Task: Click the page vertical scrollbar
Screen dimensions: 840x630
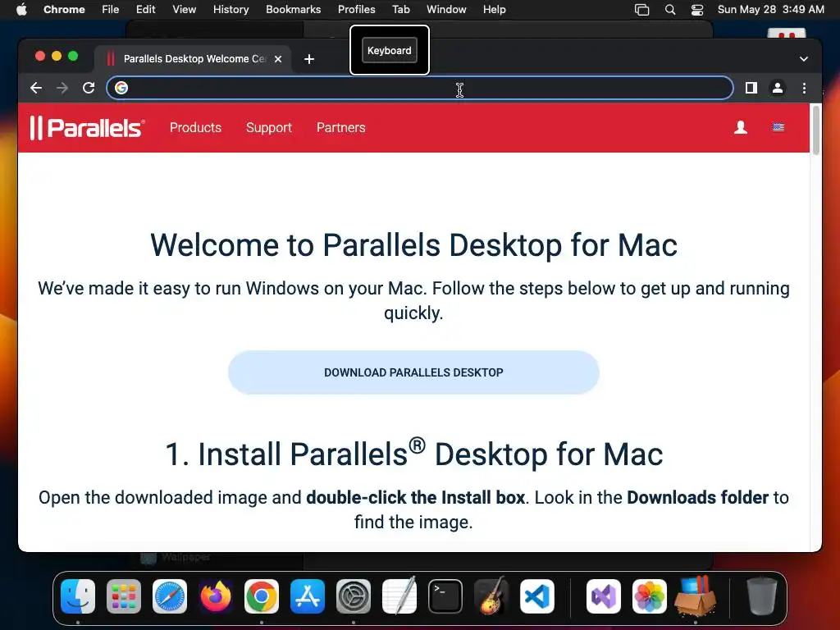Action: (816, 130)
